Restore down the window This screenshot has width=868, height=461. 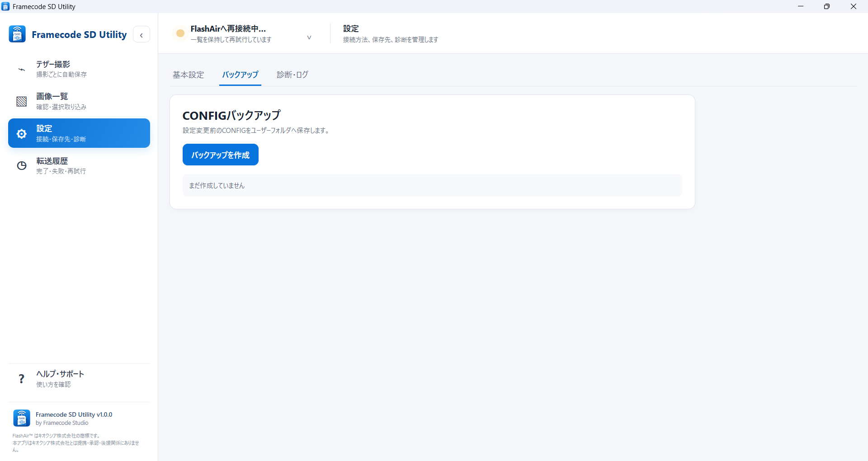click(x=827, y=6)
